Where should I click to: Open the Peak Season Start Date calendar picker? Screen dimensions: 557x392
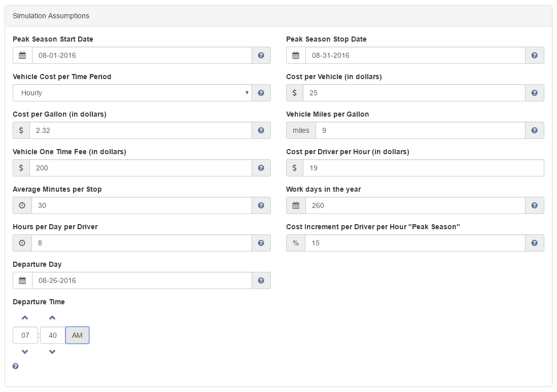(22, 55)
